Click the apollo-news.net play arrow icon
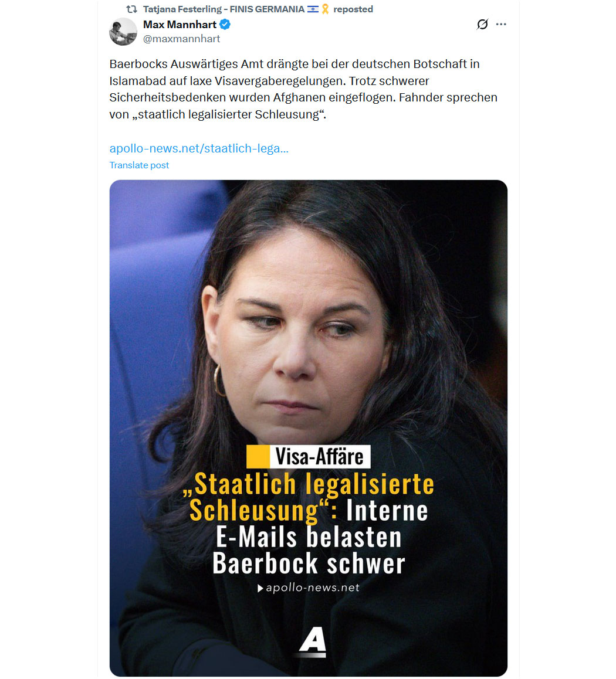The height and width of the screenshot is (679, 616). point(260,588)
